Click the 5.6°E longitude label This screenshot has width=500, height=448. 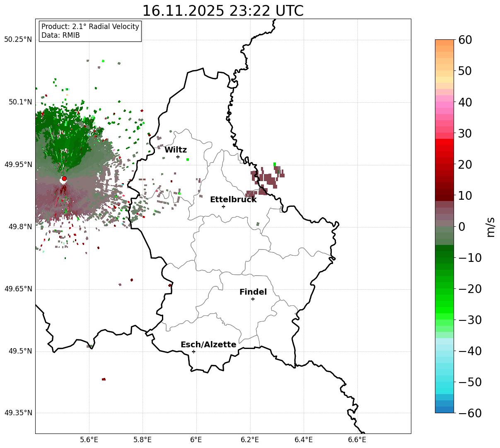[x=89, y=440]
